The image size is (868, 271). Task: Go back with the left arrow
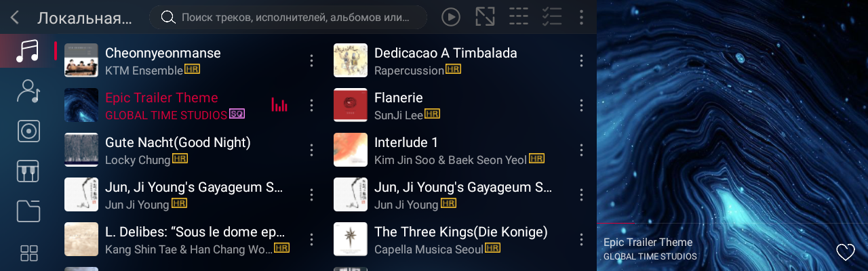click(x=15, y=18)
